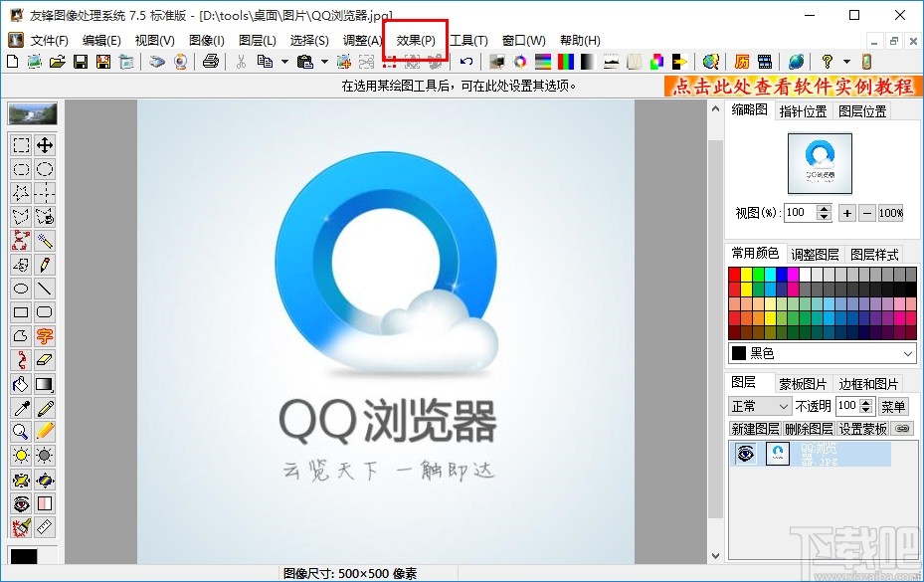Click the scissors Cut icon in the toolbar
The image size is (924, 582).
(242, 62)
